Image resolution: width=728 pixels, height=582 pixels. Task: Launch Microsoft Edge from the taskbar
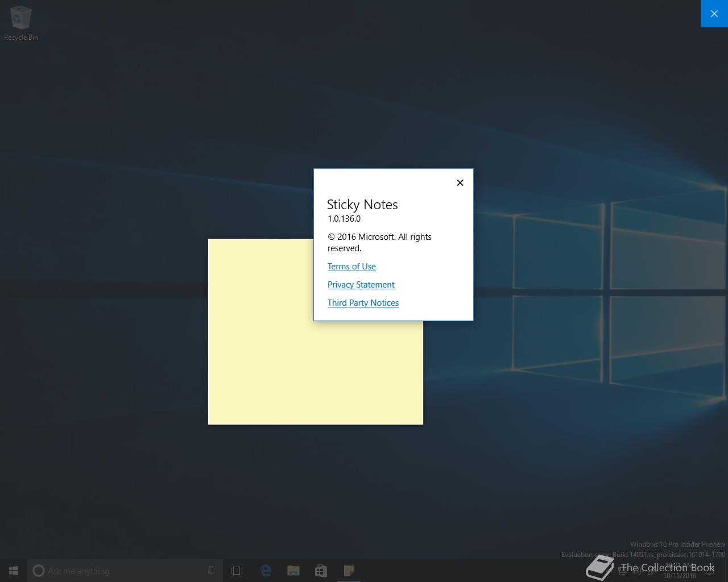265,571
